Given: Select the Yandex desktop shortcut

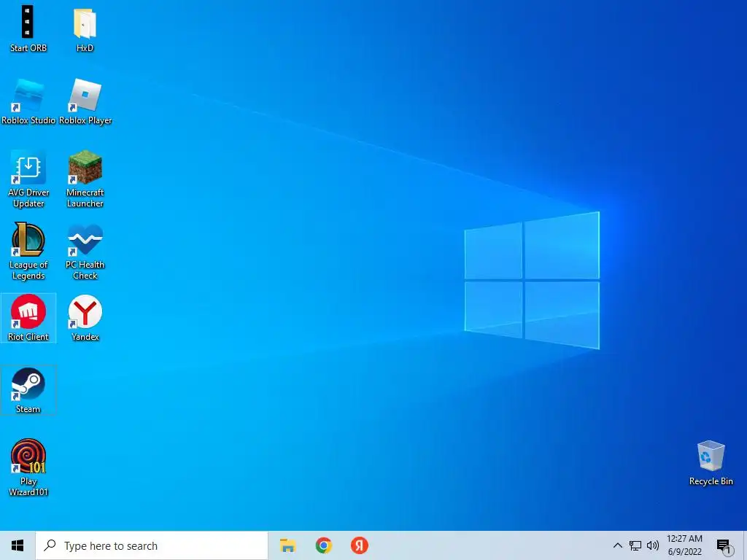Looking at the screenshot, I should pos(85,318).
